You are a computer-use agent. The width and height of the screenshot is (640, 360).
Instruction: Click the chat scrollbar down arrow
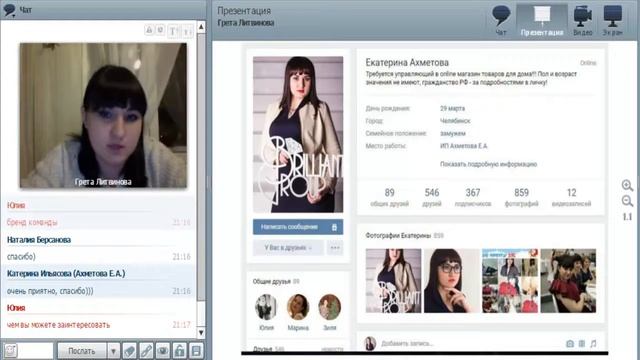coord(201,332)
